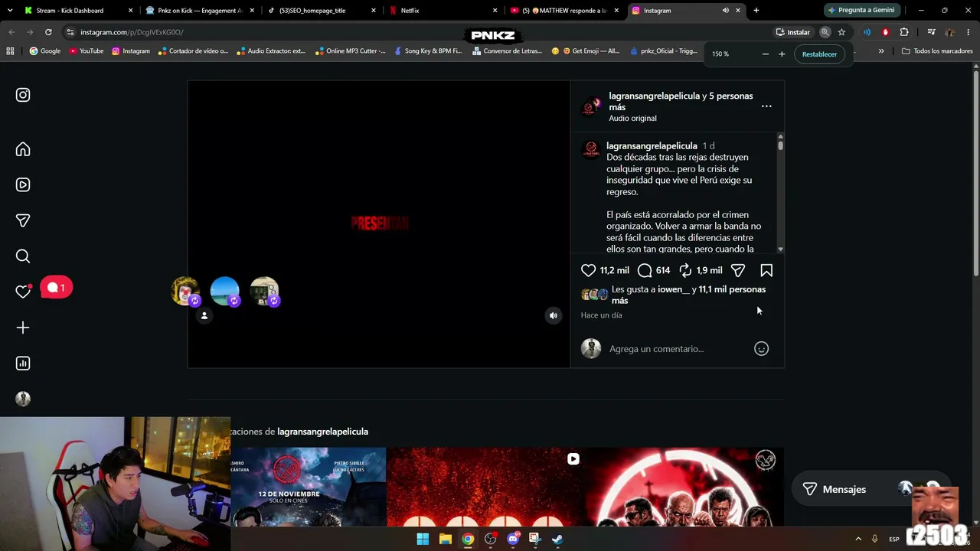Open the 'Online MP3 Cutter' bookmark
Screen dimensions: 980x551
(x=350, y=51)
